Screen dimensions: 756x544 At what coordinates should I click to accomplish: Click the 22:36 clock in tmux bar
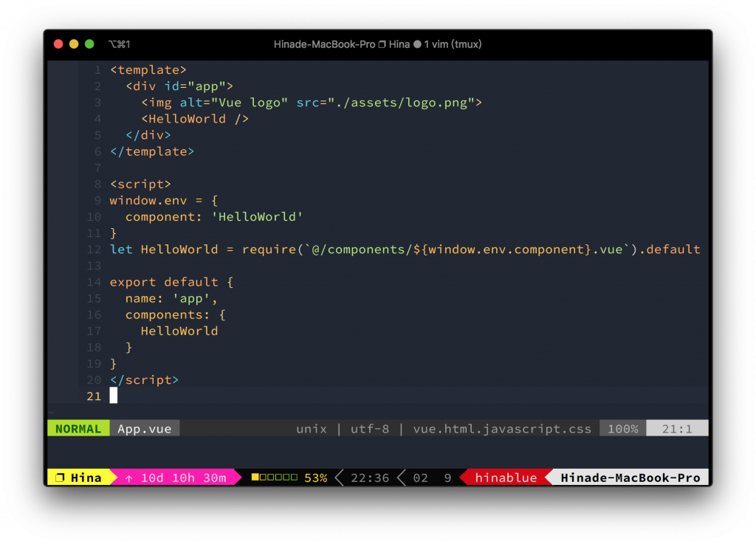(370, 478)
